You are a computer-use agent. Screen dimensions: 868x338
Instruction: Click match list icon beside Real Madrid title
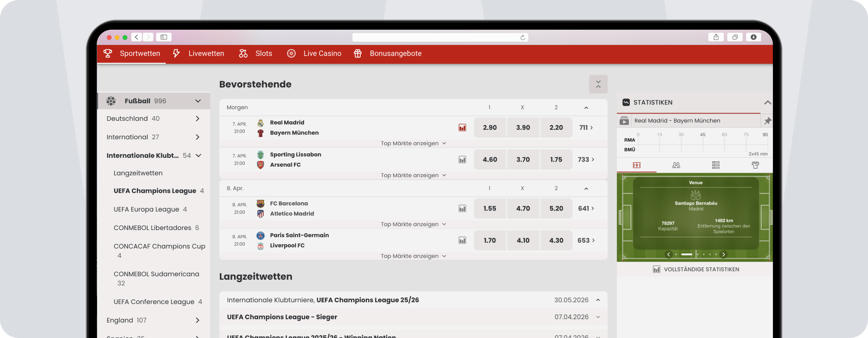coord(624,120)
